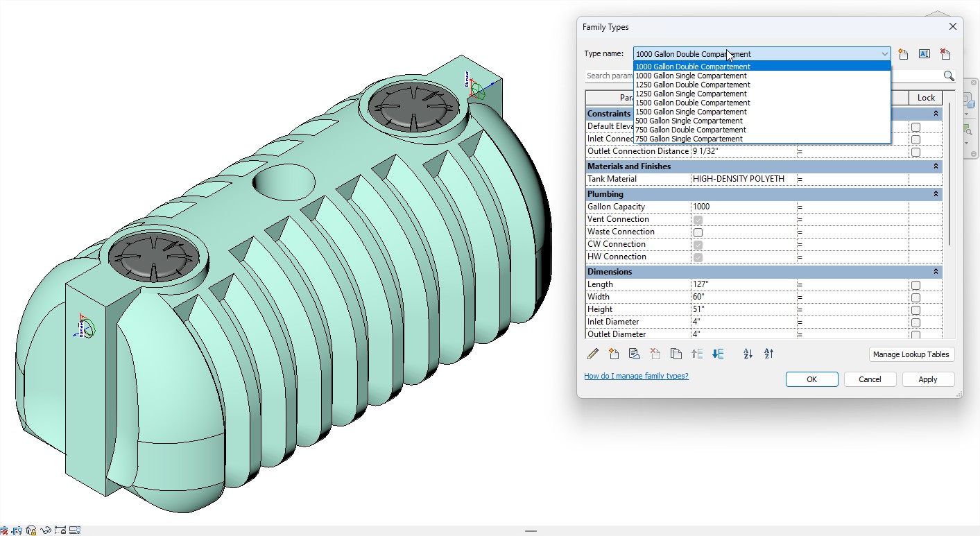
Task: Sort parameters in ascending A-Z order
Action: 748,354
